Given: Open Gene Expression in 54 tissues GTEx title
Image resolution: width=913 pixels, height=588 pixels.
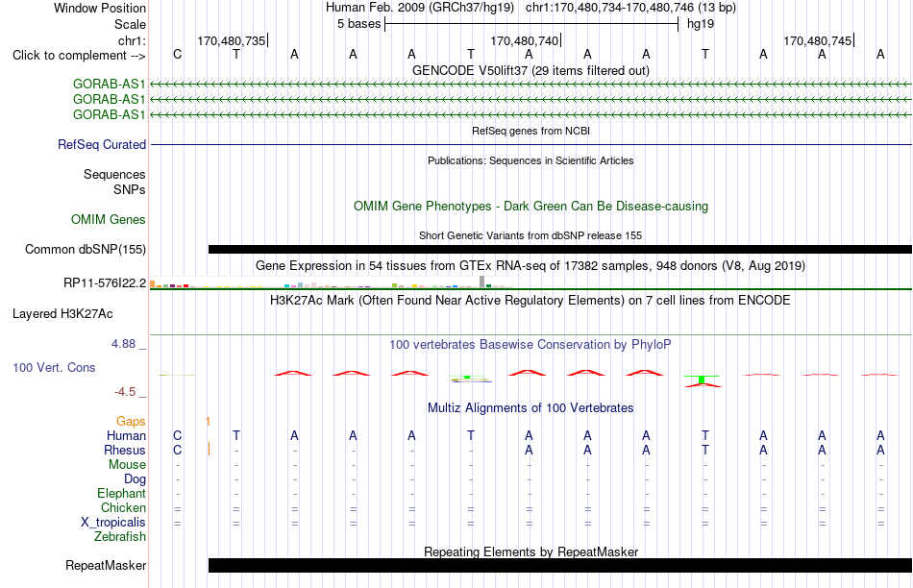Looking at the screenshot, I should point(531,266).
